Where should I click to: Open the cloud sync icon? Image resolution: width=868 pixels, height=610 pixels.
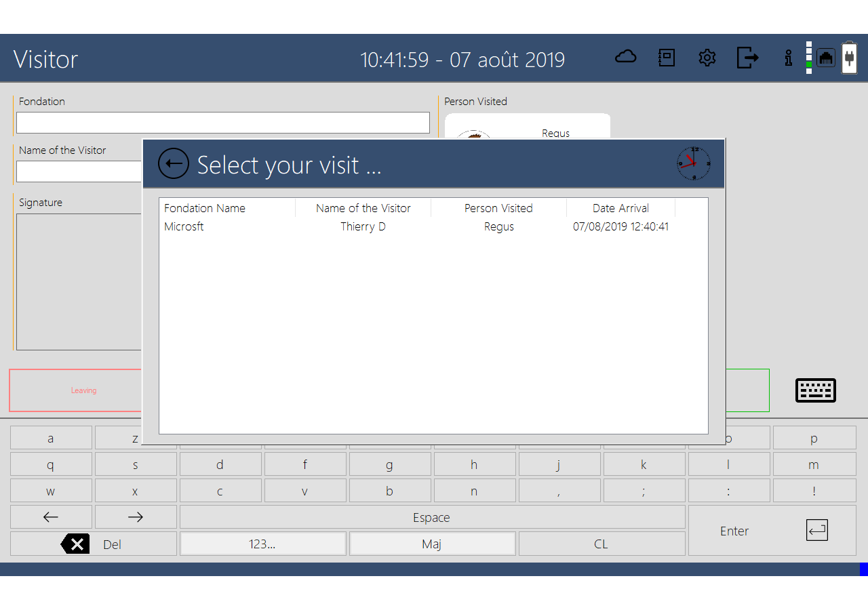pos(625,58)
